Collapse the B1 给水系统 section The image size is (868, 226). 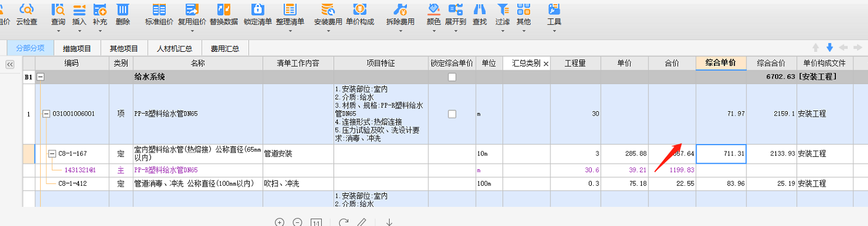pyautogui.click(x=41, y=77)
